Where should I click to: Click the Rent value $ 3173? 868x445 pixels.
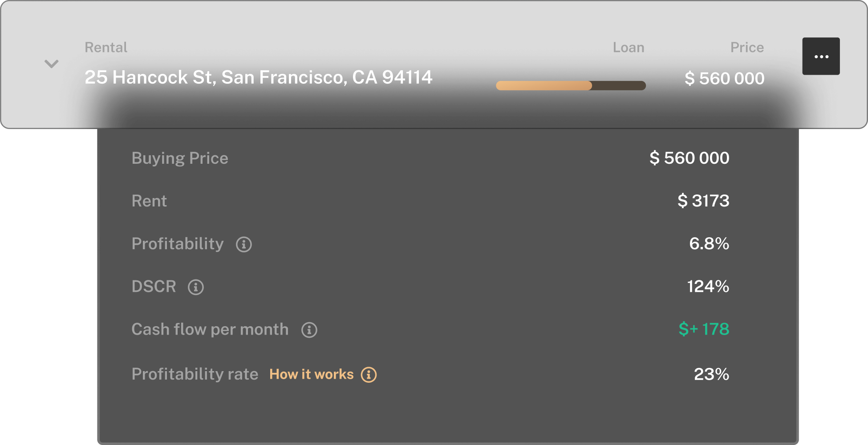point(703,201)
